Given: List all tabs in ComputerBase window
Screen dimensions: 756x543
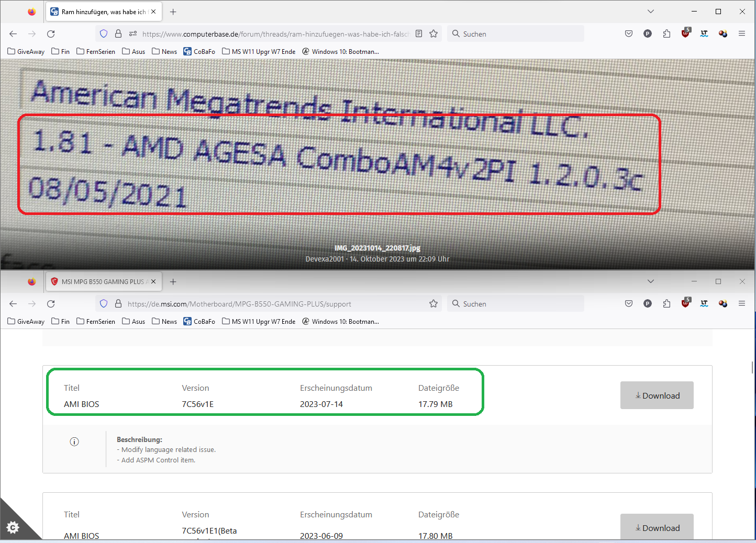Looking at the screenshot, I should (x=651, y=12).
